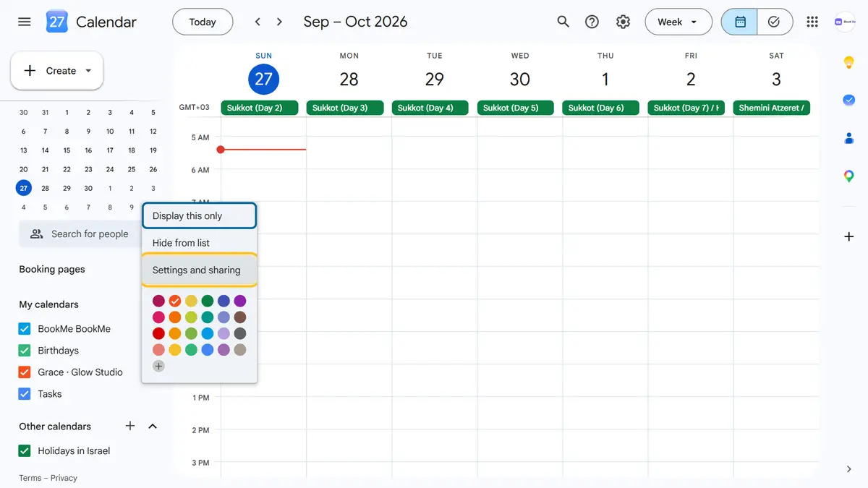The width and height of the screenshot is (868, 488).
Task: Toggle the Tasks calendar checkbox
Action: pyautogui.click(x=24, y=394)
